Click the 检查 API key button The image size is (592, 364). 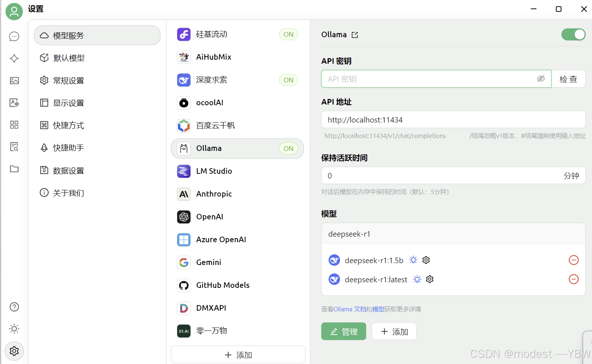click(568, 79)
